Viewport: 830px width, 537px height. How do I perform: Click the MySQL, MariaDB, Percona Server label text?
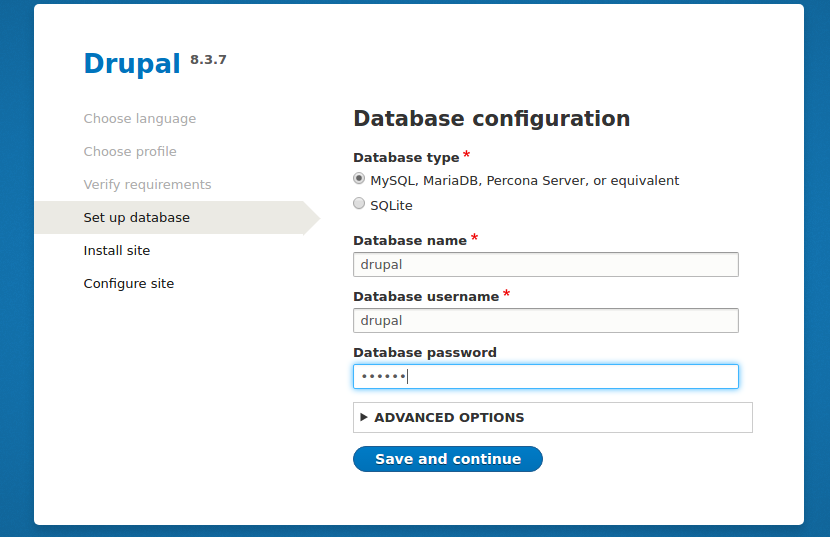coord(524,181)
